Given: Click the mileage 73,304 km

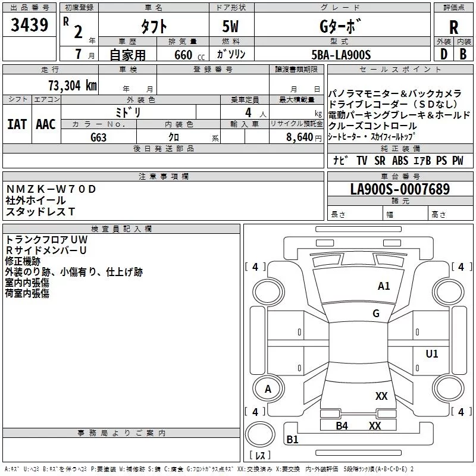Looking at the screenshot, I should [73, 85].
